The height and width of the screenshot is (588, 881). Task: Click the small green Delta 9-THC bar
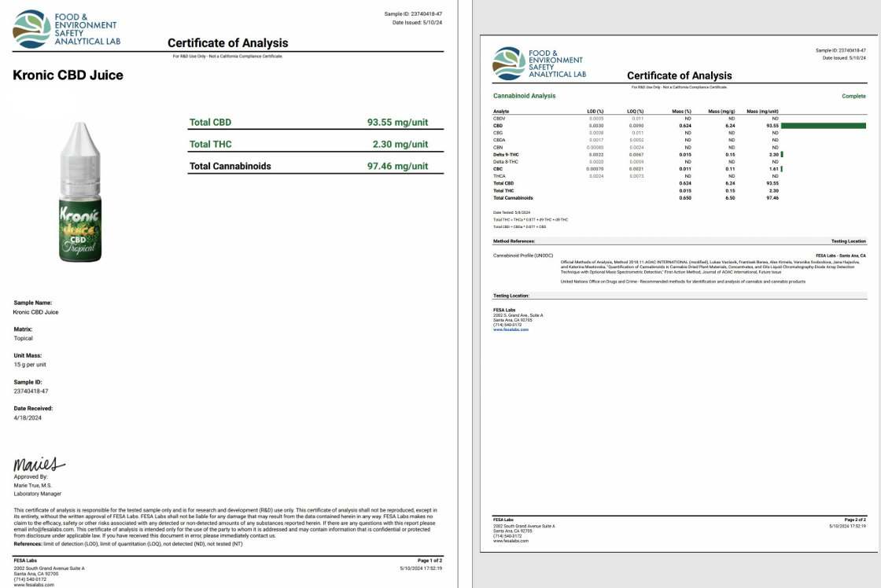point(782,155)
